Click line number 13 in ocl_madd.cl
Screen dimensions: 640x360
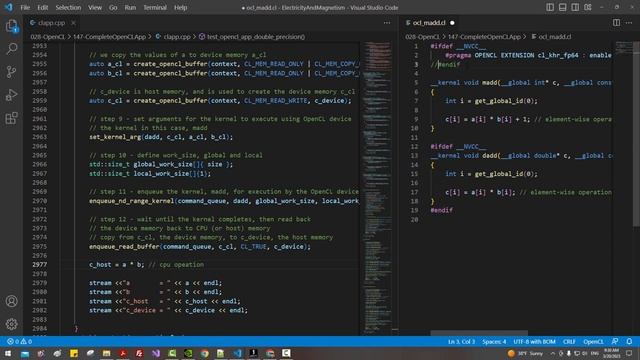415,156
